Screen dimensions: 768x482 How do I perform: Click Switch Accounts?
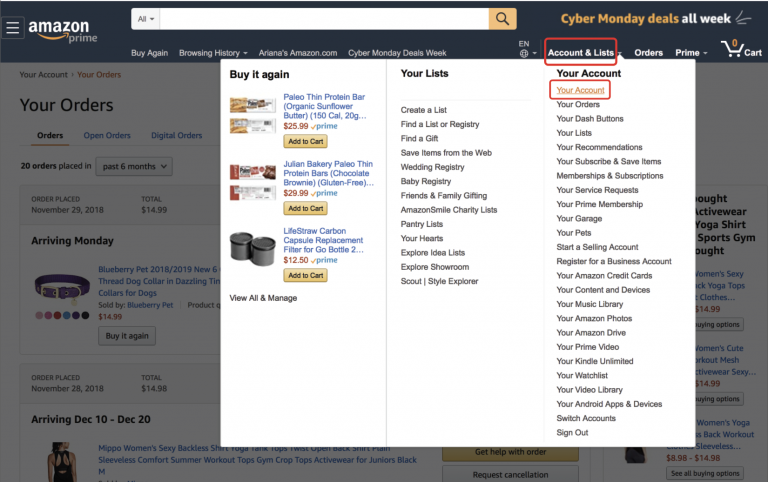point(586,418)
